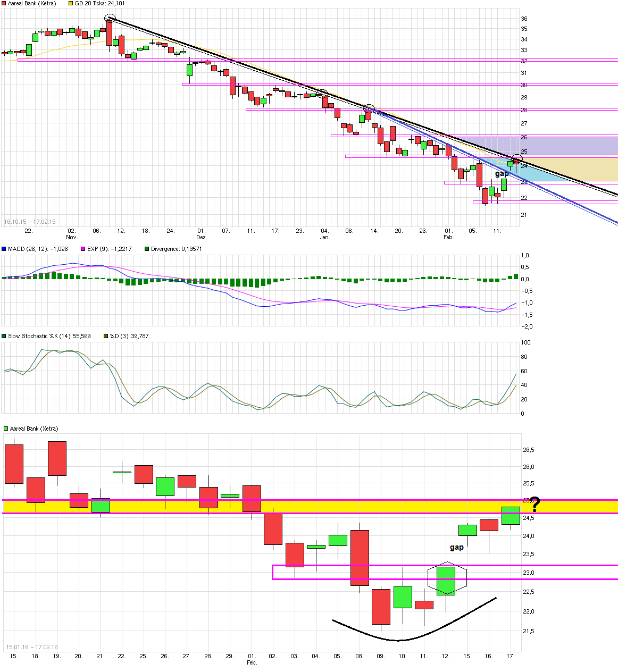The height and width of the screenshot is (672, 618).
Task: Select 'Slow Stochastic %K (14): 55,569' text
Action: pos(49,336)
